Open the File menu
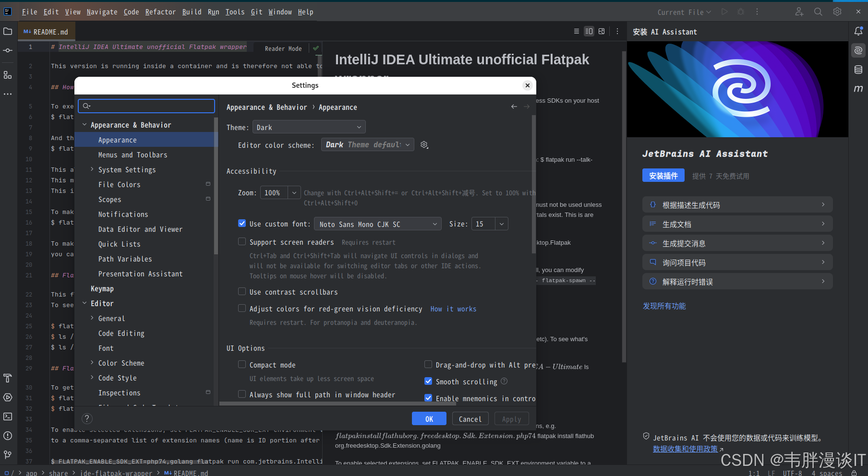Image resolution: width=868 pixels, height=476 pixels. pos(29,12)
